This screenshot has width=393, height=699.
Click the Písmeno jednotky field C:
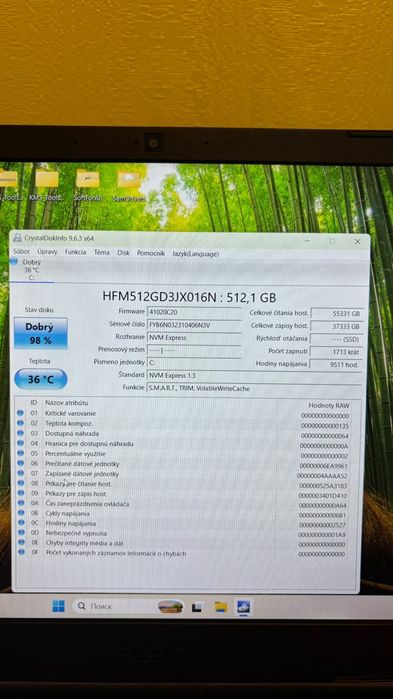pyautogui.click(x=194, y=362)
